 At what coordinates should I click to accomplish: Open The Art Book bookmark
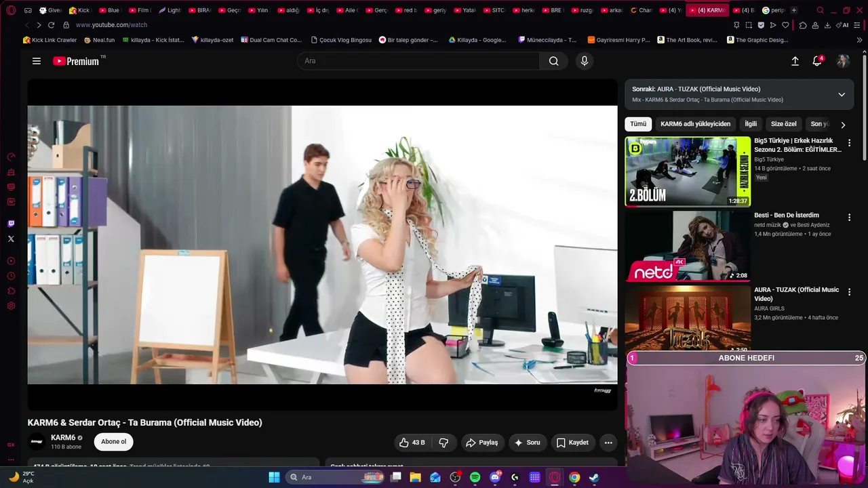click(x=687, y=40)
